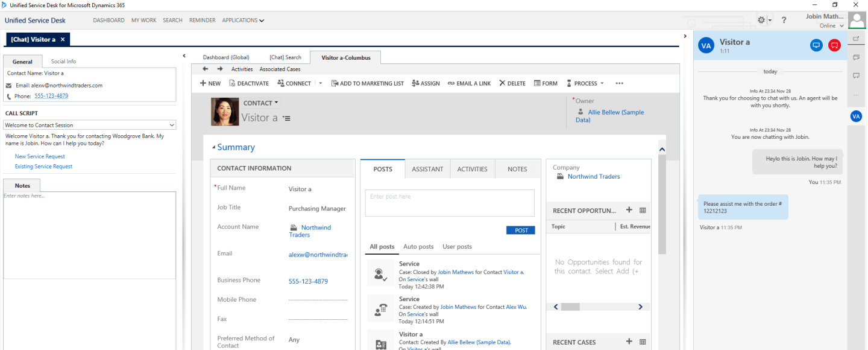Add a recent opportunity with plus icon
The image size is (868, 350).
(x=629, y=210)
